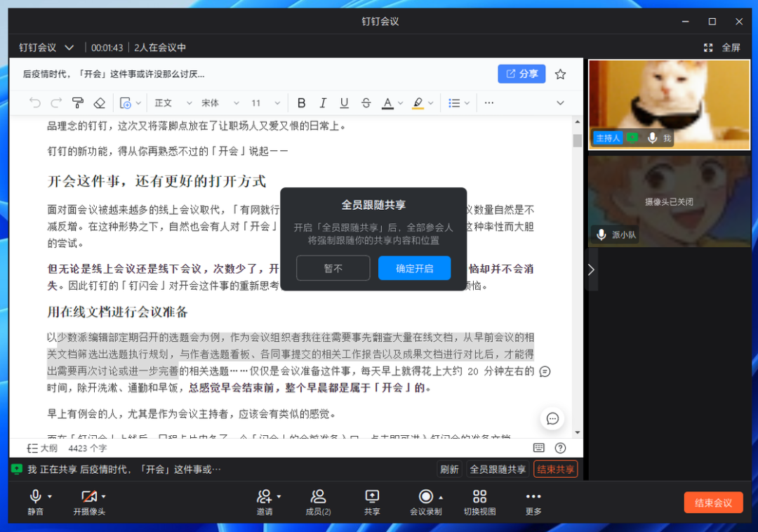
Task: Mute microphone with 静音 button
Action: coord(35,503)
